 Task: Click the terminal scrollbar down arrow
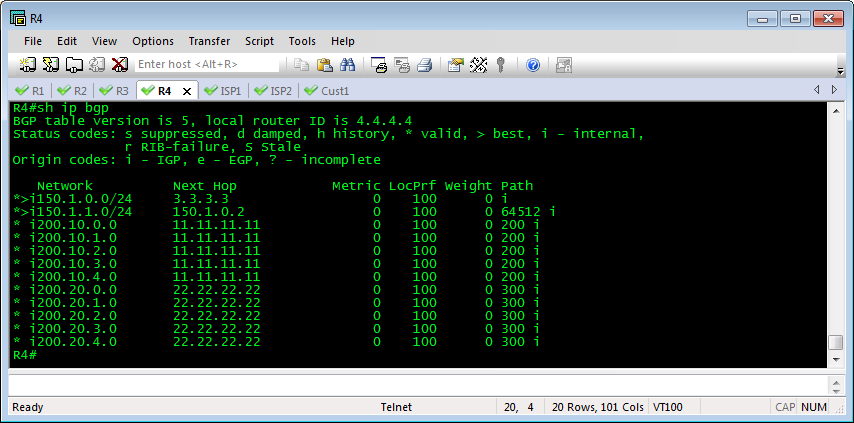(837, 360)
